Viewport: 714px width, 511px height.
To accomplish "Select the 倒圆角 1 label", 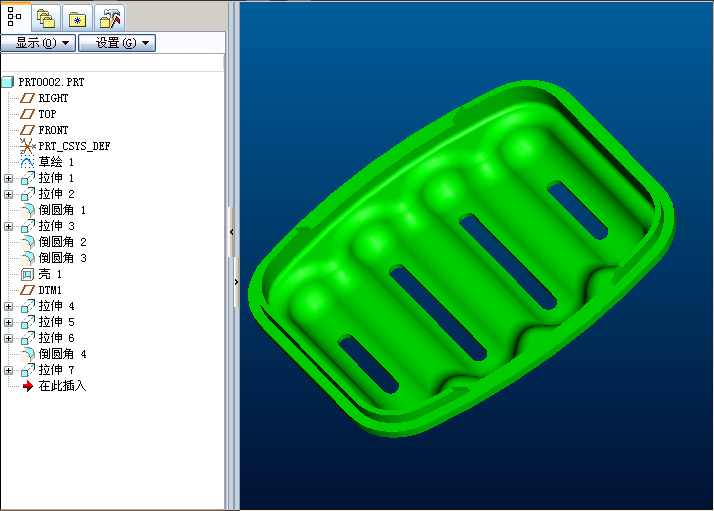I will (62, 210).
